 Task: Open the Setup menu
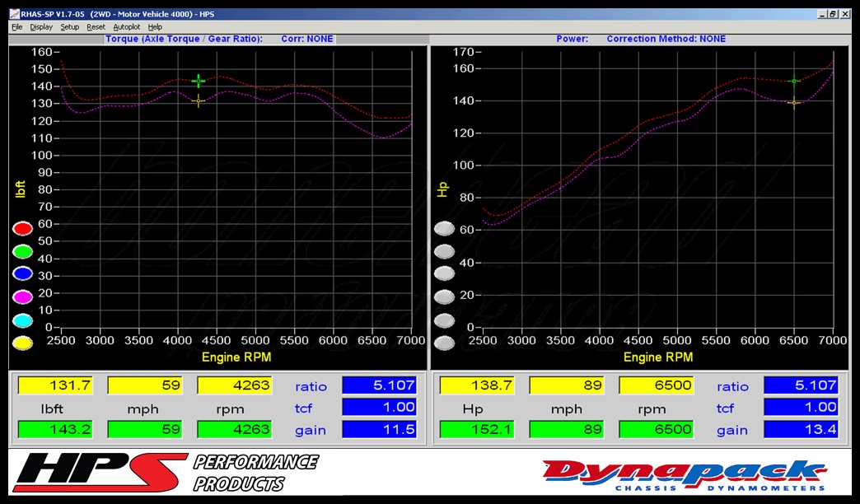[x=70, y=27]
